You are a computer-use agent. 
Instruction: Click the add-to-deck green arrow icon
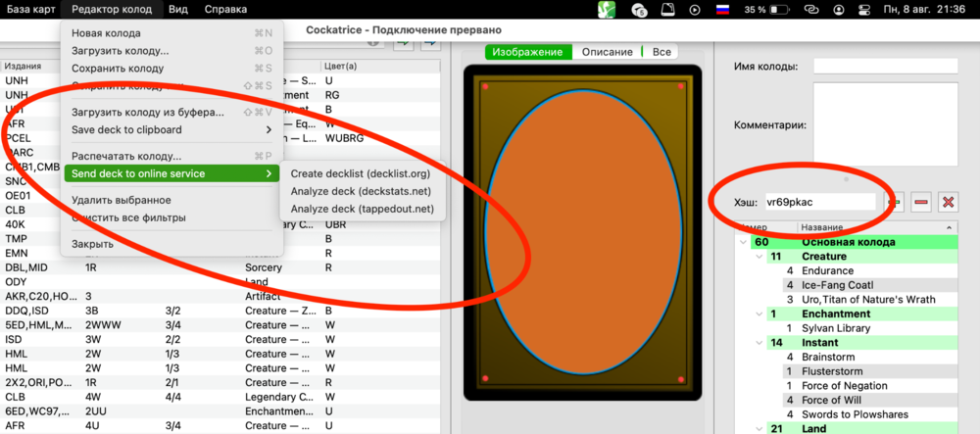[x=404, y=44]
